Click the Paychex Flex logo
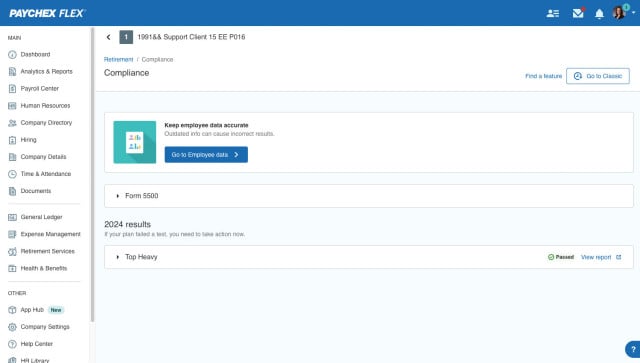Viewport: 640px width, 363px height. [x=47, y=13]
